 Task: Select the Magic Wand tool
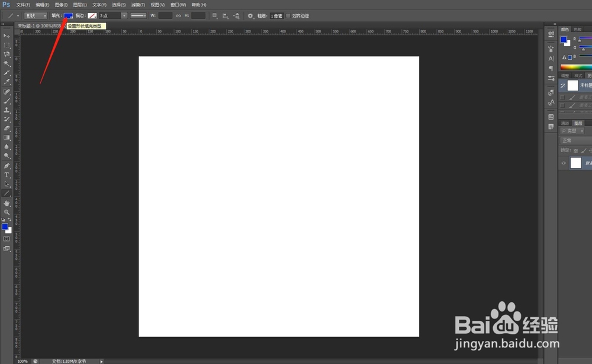coord(7,63)
